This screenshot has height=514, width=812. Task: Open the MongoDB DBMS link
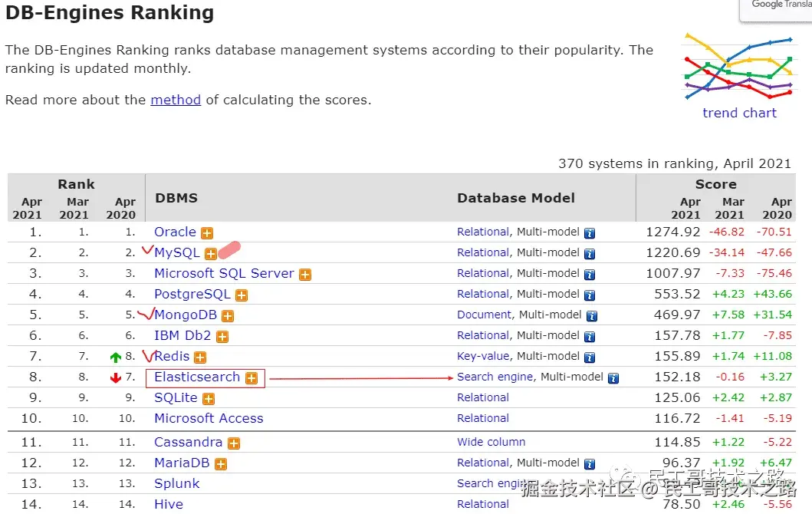coord(186,315)
